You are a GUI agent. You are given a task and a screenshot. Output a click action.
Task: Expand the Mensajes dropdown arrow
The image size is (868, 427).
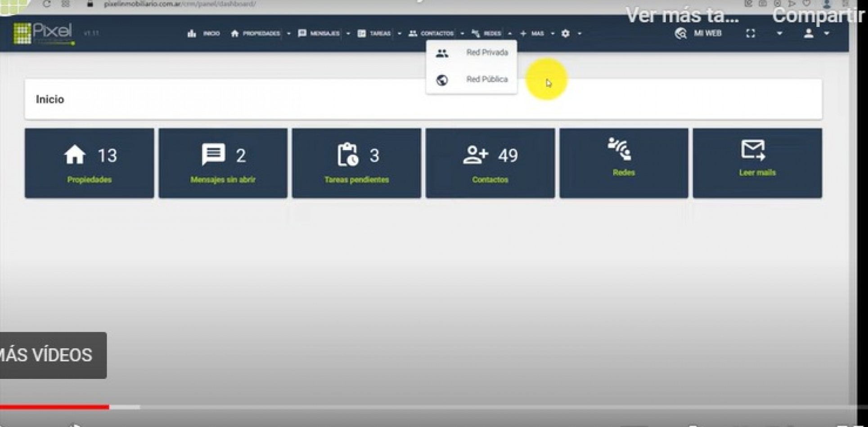click(348, 33)
